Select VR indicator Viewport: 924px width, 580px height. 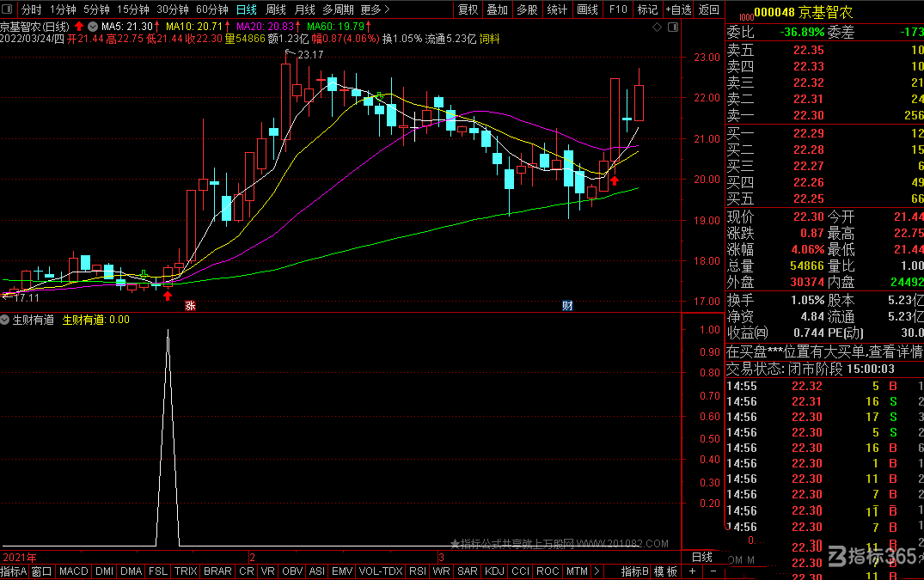267,571
